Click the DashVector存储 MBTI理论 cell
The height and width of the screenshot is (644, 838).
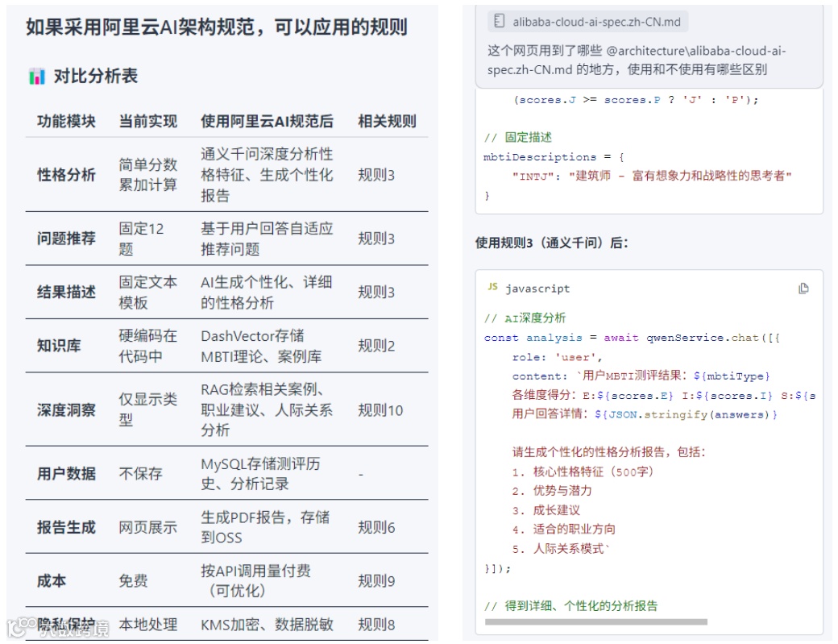(x=261, y=346)
